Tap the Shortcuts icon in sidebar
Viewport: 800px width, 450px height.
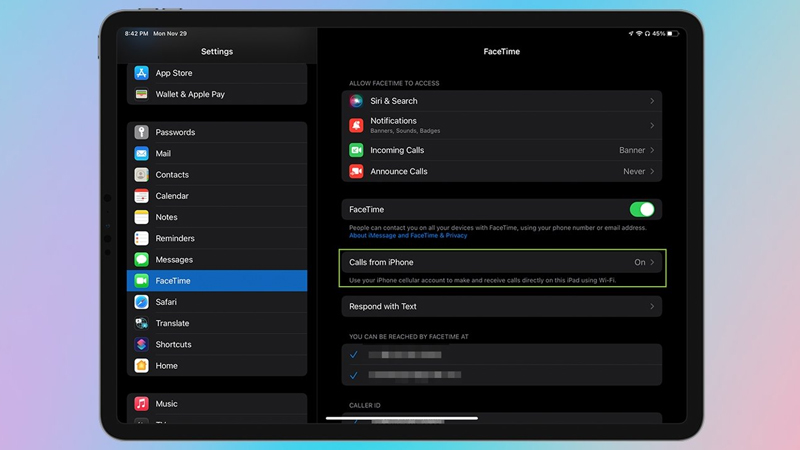[141, 344]
